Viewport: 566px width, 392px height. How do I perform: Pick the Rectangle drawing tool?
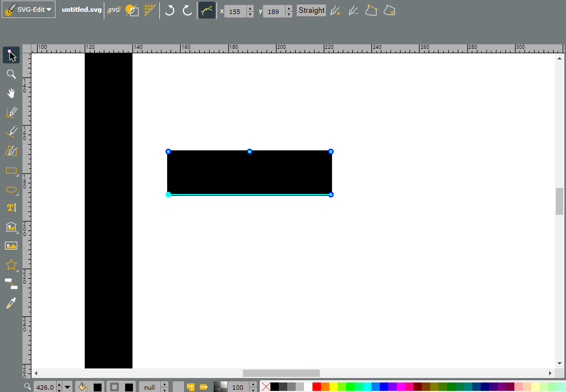11,170
